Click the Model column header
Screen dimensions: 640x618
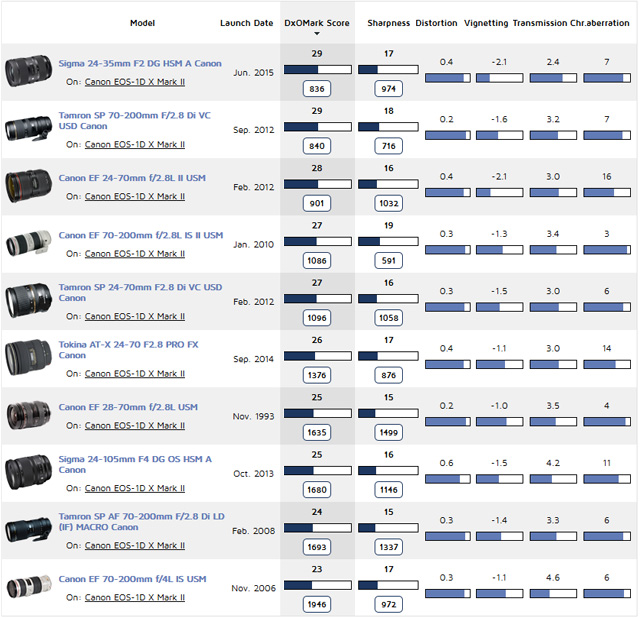pyautogui.click(x=142, y=23)
